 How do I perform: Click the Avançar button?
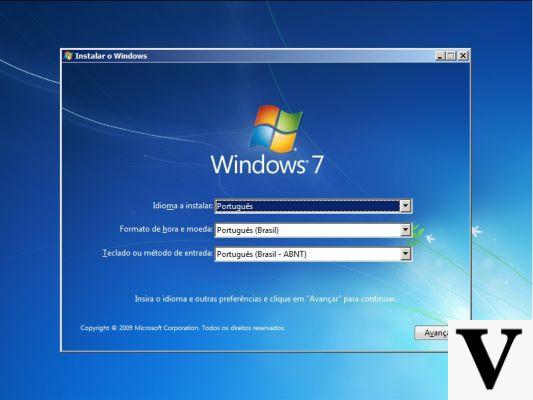(x=431, y=332)
